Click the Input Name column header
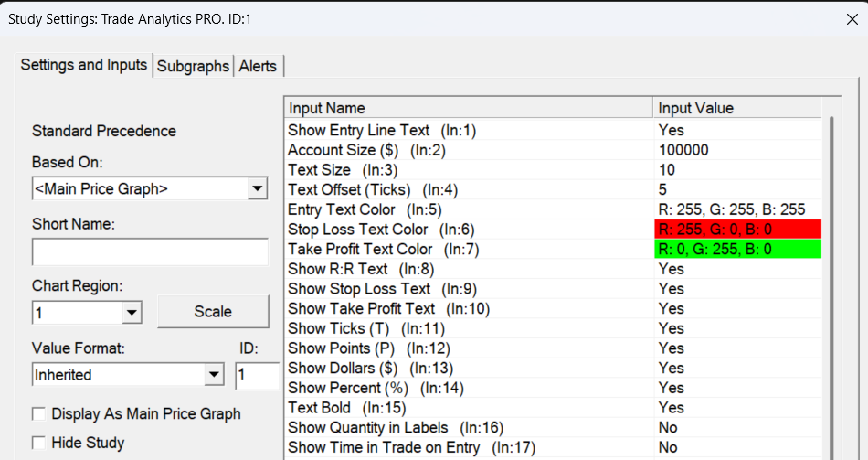The height and width of the screenshot is (460, 868). (468, 108)
